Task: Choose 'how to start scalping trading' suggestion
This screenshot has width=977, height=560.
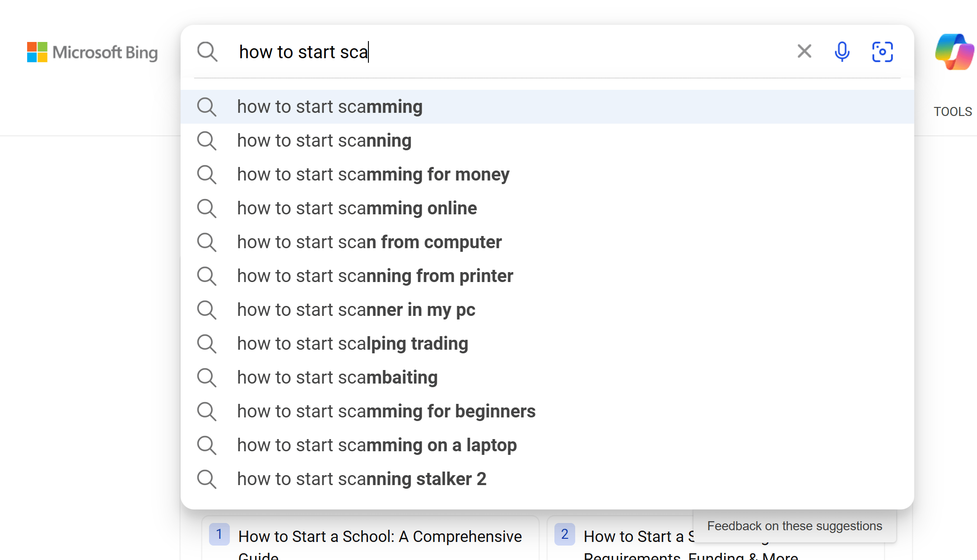Action: [x=352, y=344]
